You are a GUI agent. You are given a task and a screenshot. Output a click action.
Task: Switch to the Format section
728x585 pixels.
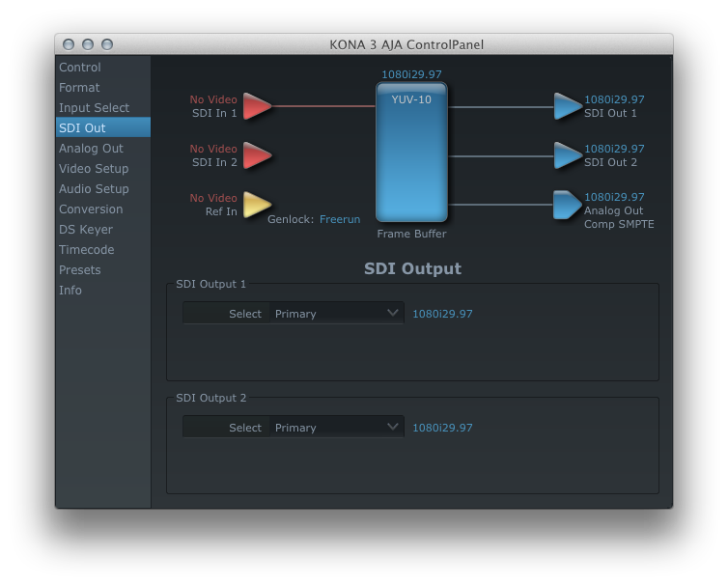[103, 87]
